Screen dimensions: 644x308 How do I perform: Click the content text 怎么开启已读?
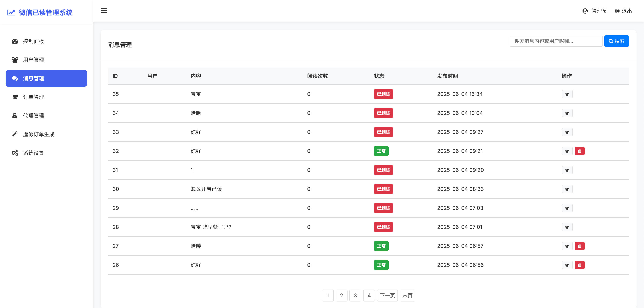tap(206, 189)
